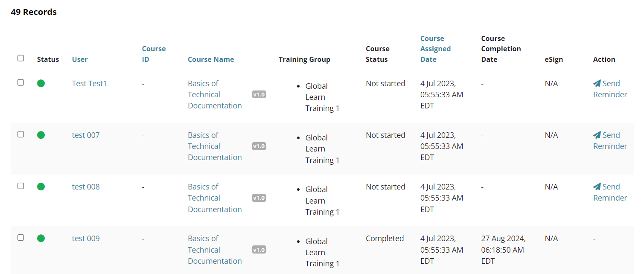Sort the table by User column
This screenshot has height=274, width=644.
click(x=80, y=59)
